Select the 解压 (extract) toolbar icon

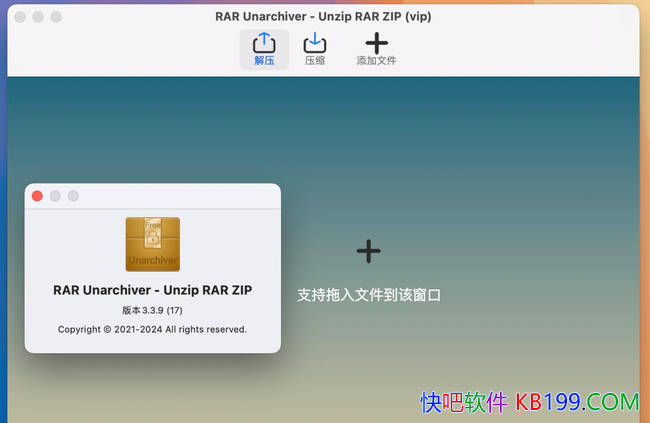point(264,43)
